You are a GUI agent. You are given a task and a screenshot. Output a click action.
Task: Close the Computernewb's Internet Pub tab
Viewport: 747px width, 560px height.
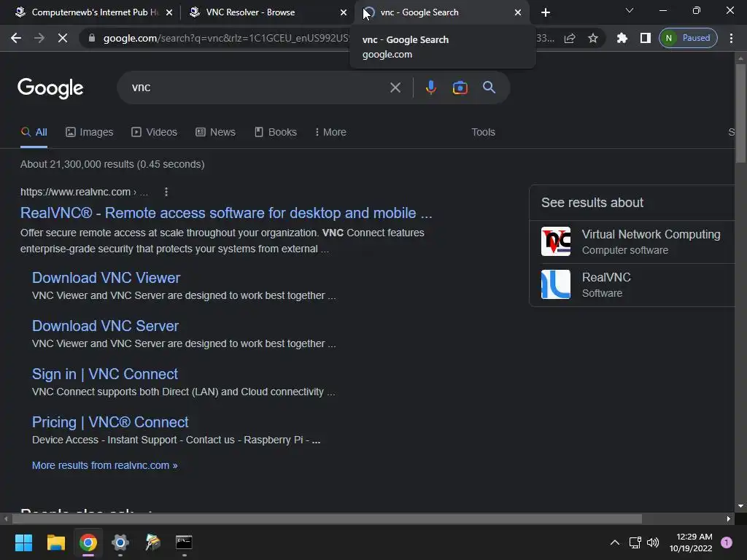coord(169,12)
